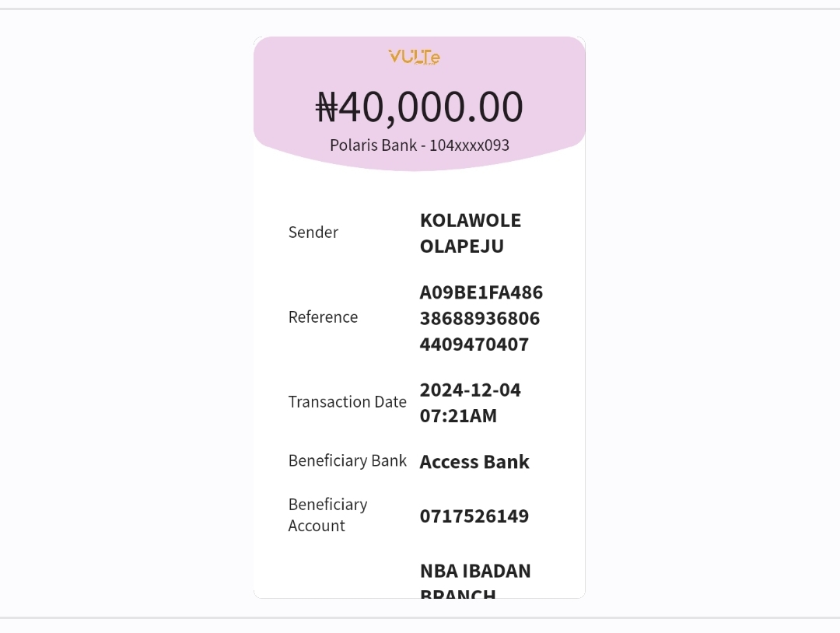Select the date value 2024-12-04
The height and width of the screenshot is (633, 840).
coord(470,390)
